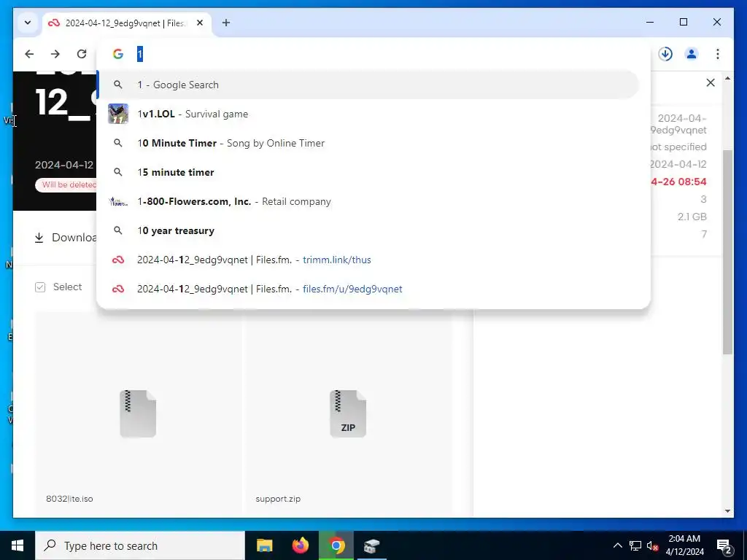Open the 8032lite.iso file thumbnail
This screenshot has height=560, width=747.
tap(138, 413)
